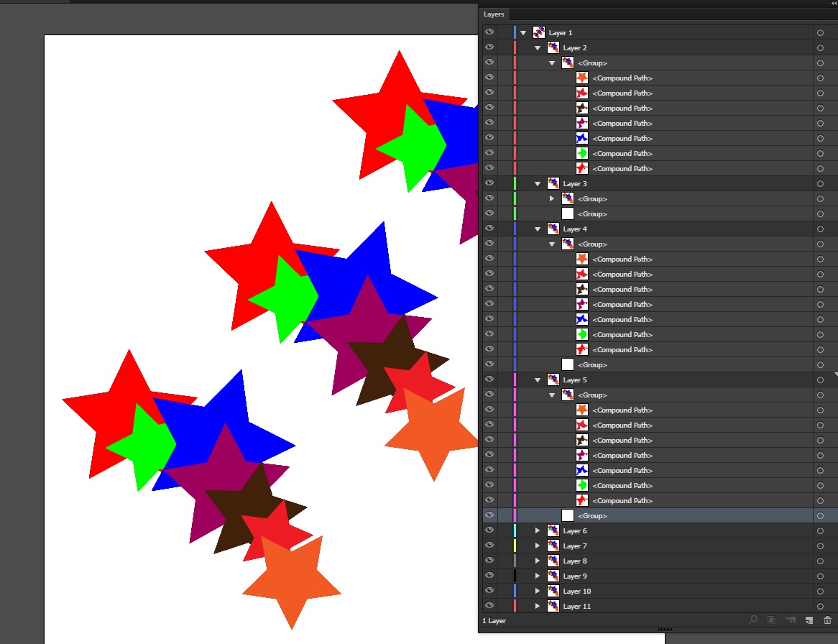This screenshot has height=644, width=838.
Task: Select the Layers panel tab
Action: pos(494,14)
